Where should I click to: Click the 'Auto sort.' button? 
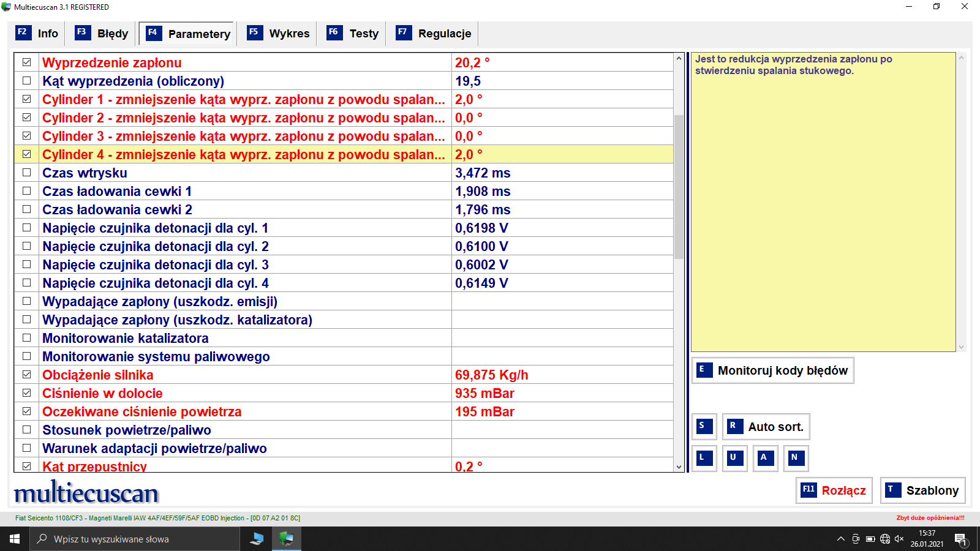[766, 427]
